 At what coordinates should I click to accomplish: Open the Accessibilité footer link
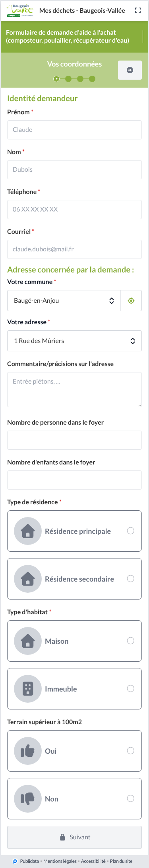(x=93, y=861)
